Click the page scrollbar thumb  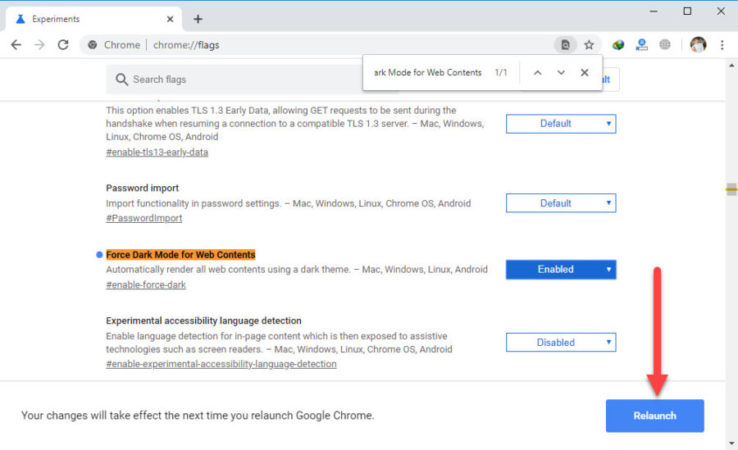point(731,189)
